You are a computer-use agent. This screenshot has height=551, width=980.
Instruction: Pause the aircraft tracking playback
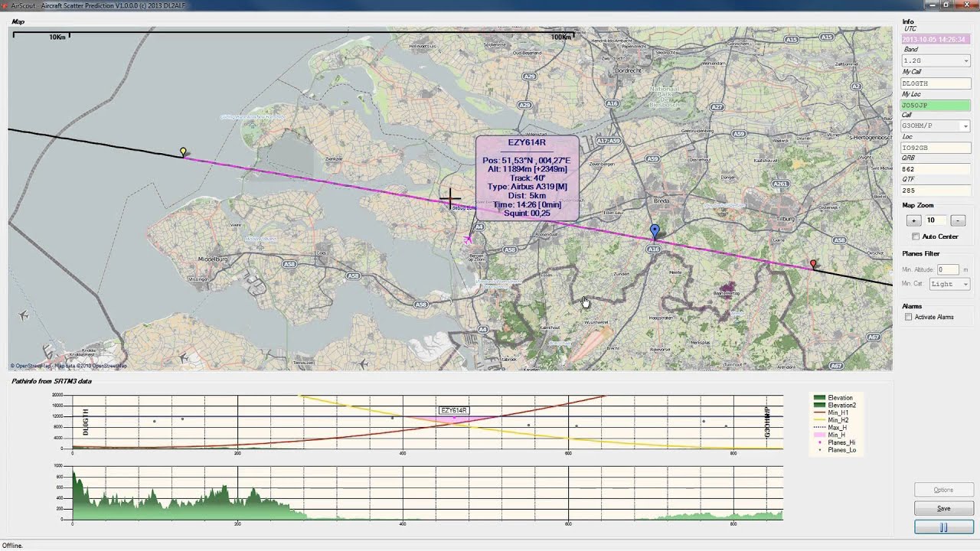pyautogui.click(x=944, y=527)
